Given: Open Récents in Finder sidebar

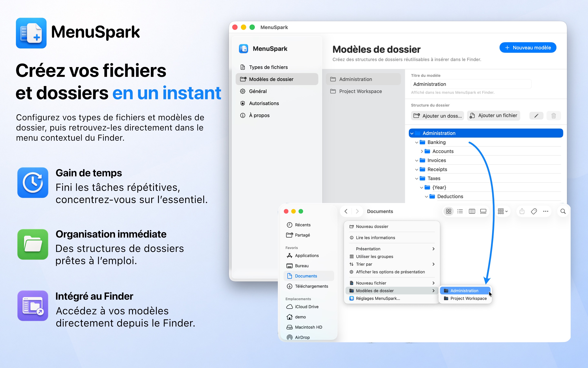Looking at the screenshot, I should pos(309,225).
